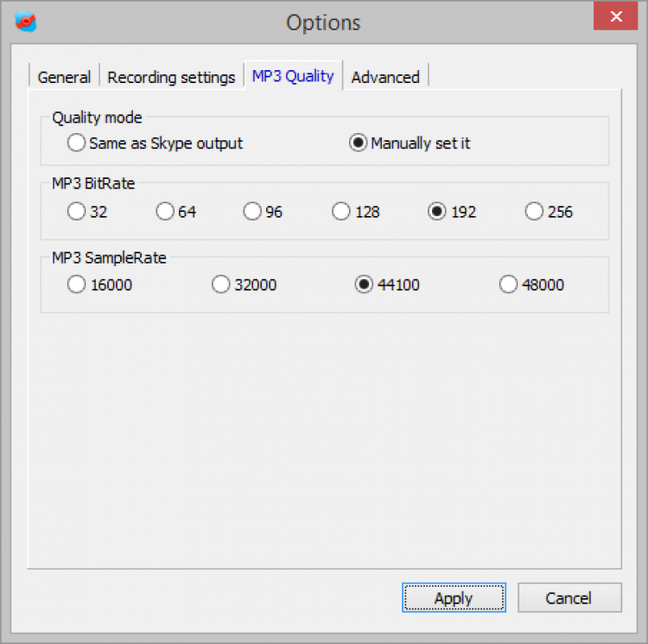Select the 96 bitrate radio button
This screenshot has width=648, height=644.
point(252,211)
